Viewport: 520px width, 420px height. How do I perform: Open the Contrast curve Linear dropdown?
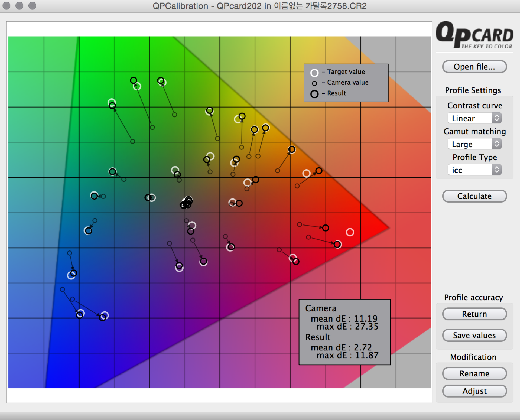point(474,118)
